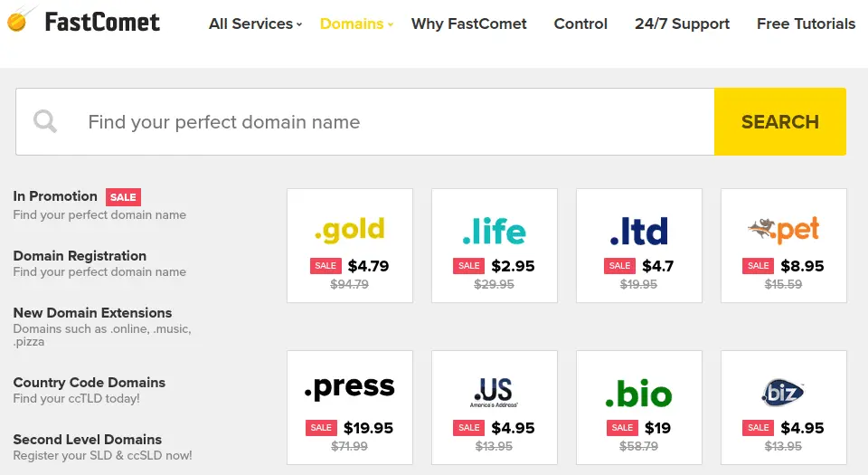
Task: Expand the Domains dropdown menu
Action: (x=356, y=24)
